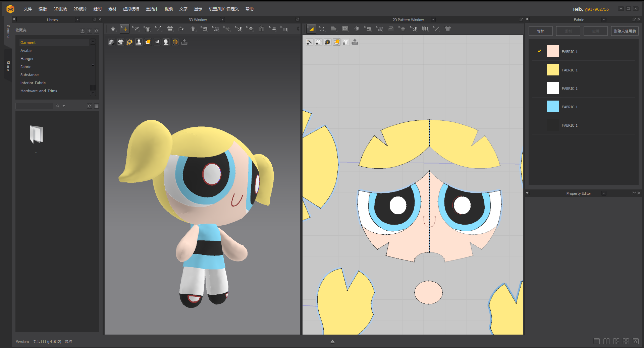Select the Select/Move tool in 3D toolbar
Viewport: 644px width, 348px height.
124,29
